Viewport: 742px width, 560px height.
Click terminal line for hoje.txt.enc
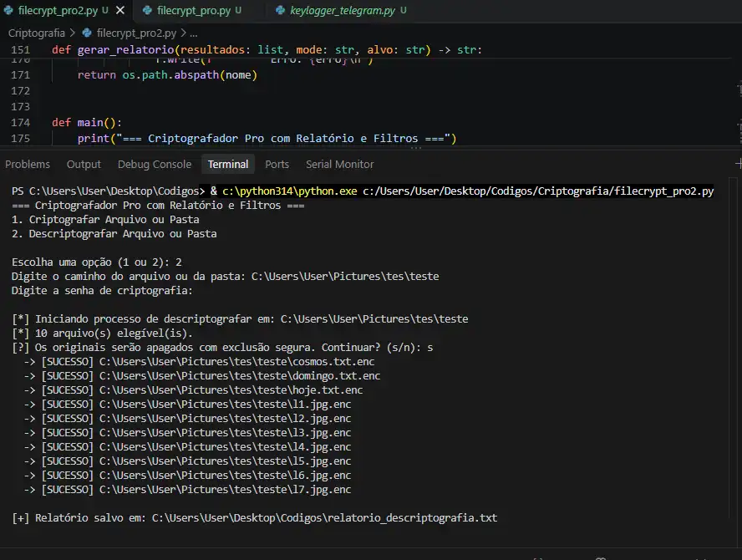[193, 390]
